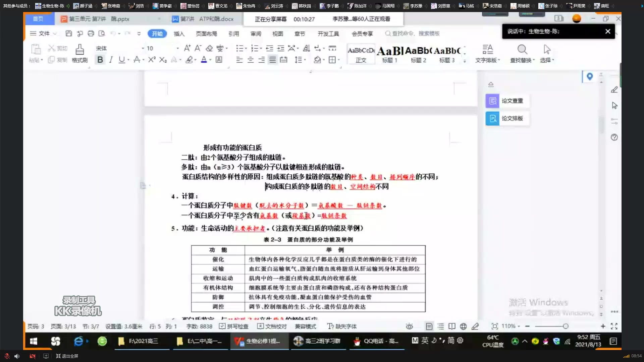644x362 pixels.
Task: Open 查找替换 tool
Action: [x=522, y=54]
